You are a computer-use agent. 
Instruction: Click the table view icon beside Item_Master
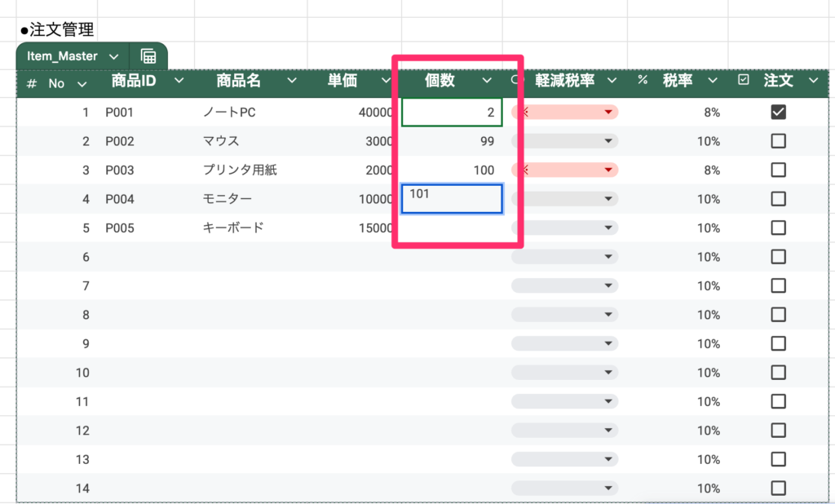(148, 56)
